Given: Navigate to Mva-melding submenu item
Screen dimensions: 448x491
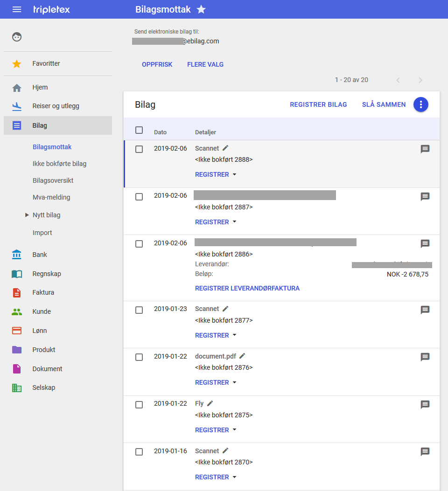Looking at the screenshot, I should point(51,197).
